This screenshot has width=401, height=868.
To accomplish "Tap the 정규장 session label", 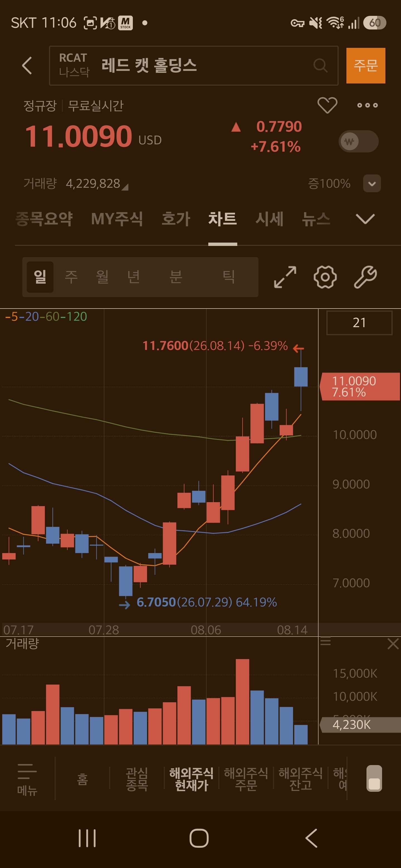I will point(40,106).
